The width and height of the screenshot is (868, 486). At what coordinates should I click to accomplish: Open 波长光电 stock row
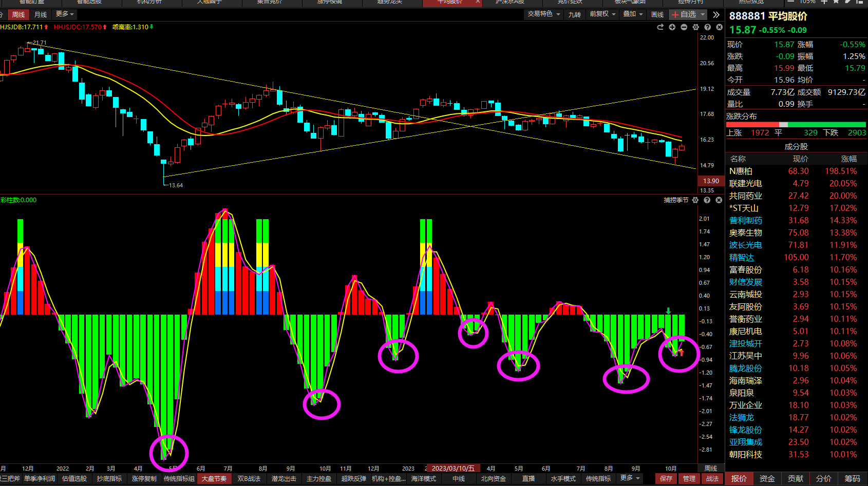coord(797,245)
